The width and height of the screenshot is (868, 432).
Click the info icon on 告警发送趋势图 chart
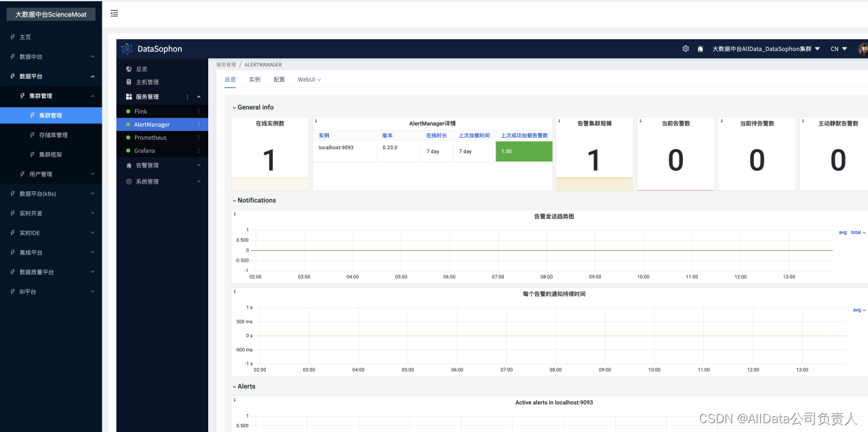(x=235, y=214)
